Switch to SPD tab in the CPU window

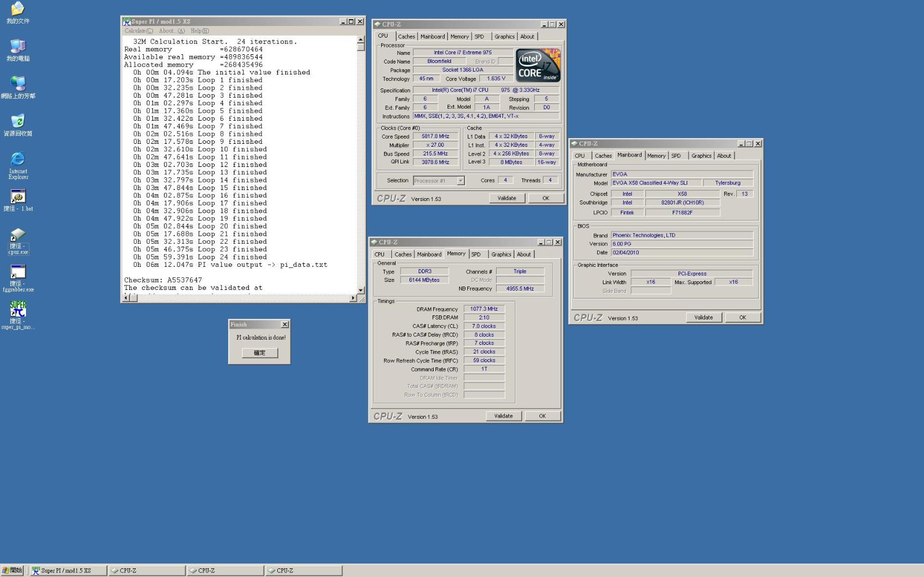click(479, 36)
